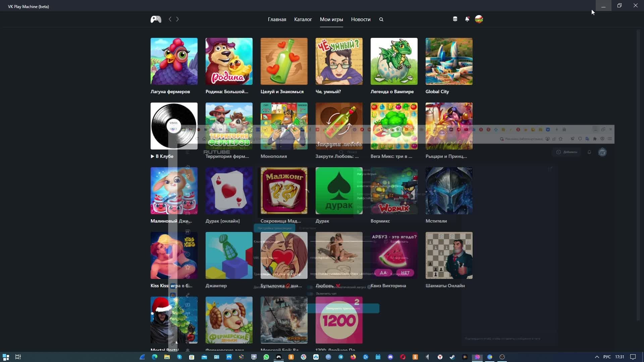Go forward with the right arrow
This screenshot has height=362, width=644.
pyautogui.click(x=177, y=19)
